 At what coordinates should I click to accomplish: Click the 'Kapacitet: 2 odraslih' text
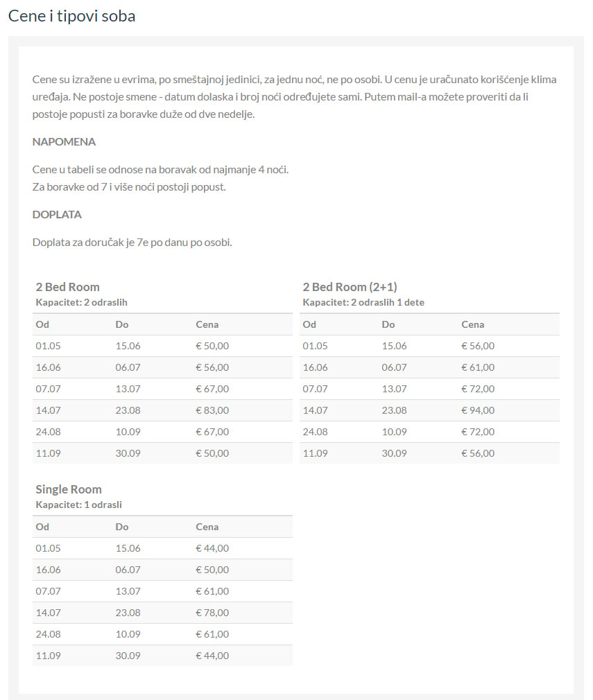81,303
